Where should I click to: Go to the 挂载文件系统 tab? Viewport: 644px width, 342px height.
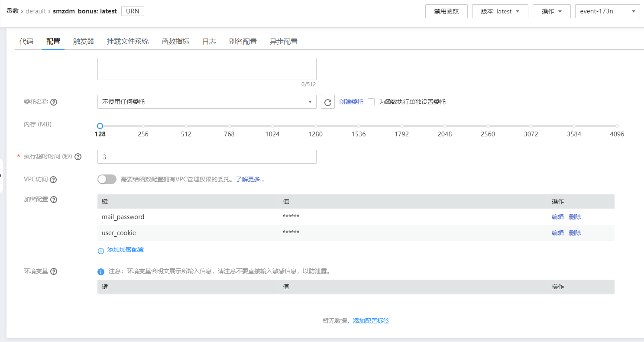tap(128, 42)
